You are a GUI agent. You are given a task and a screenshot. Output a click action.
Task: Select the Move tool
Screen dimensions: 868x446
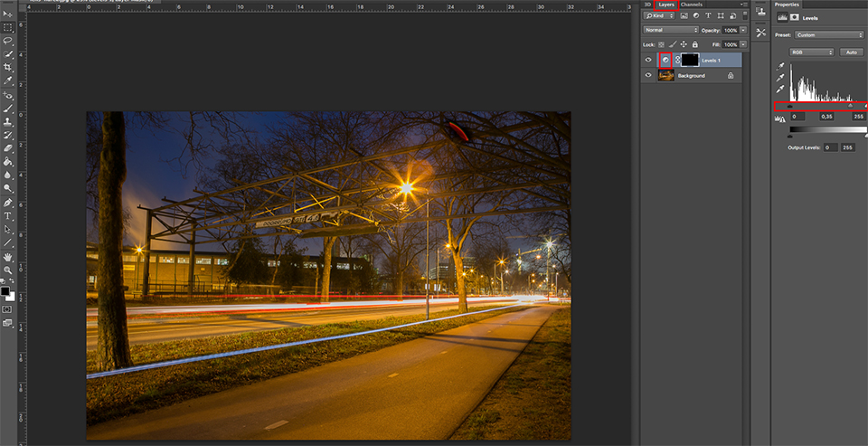8,14
